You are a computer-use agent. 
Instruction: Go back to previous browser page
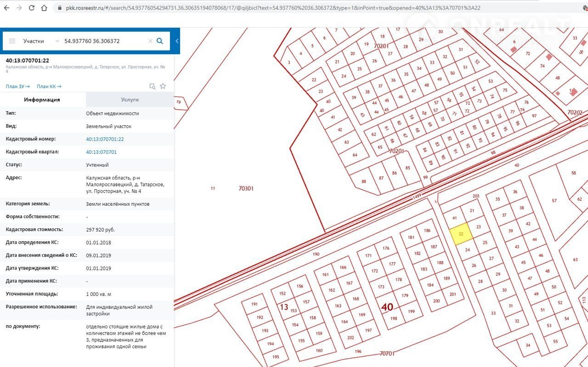tap(6, 8)
